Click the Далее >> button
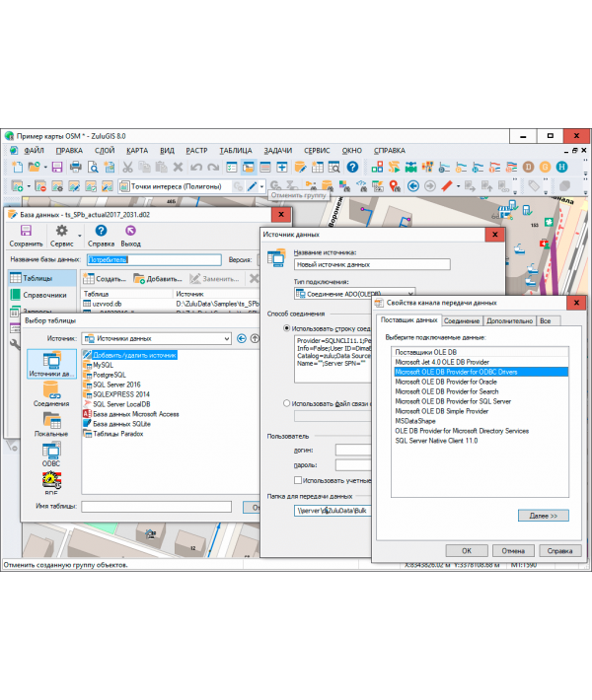Viewport: 592px width, 700px height. 544,516
